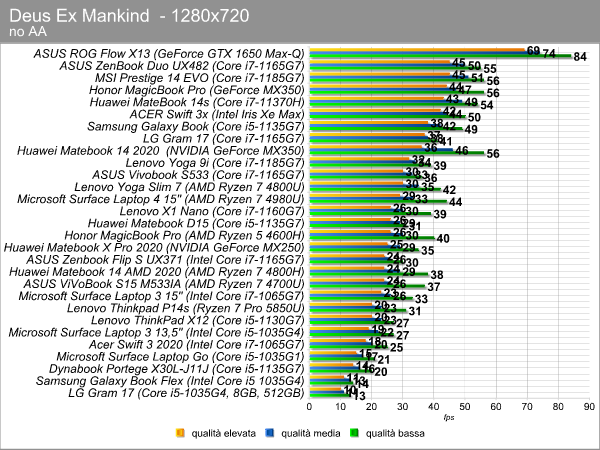Click the value 42 on Yoga Slim 7 bar

point(449,190)
